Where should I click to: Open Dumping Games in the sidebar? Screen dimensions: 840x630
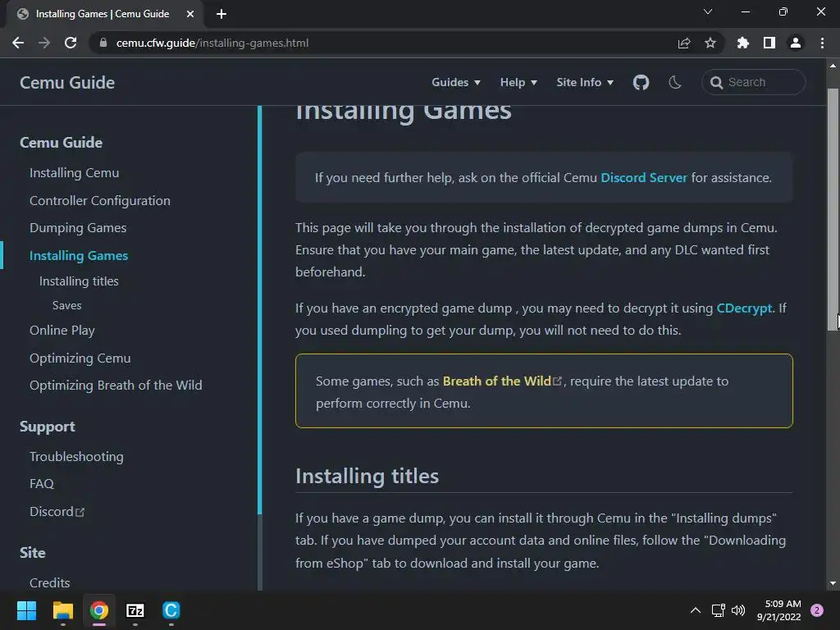(x=78, y=228)
